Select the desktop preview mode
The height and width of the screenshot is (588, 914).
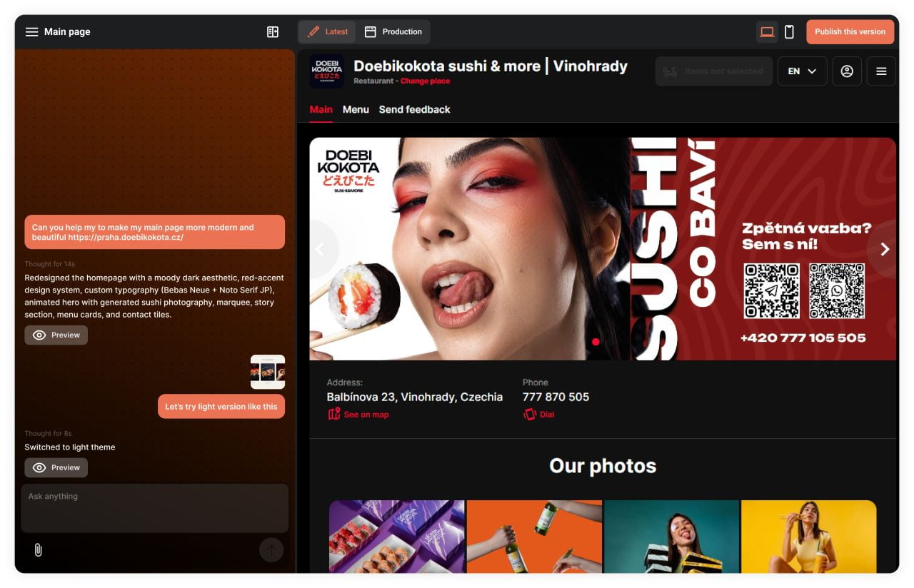point(767,31)
